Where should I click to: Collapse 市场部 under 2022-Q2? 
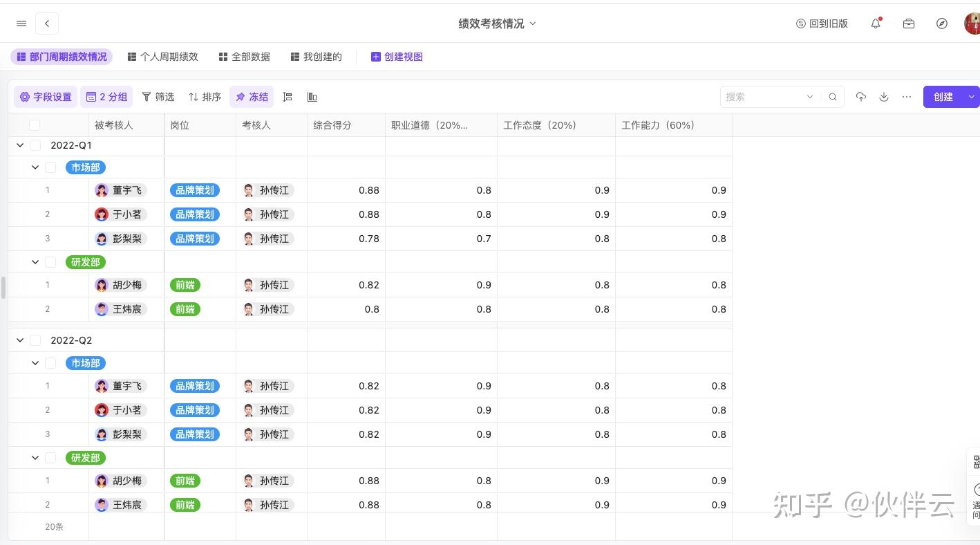pos(35,363)
